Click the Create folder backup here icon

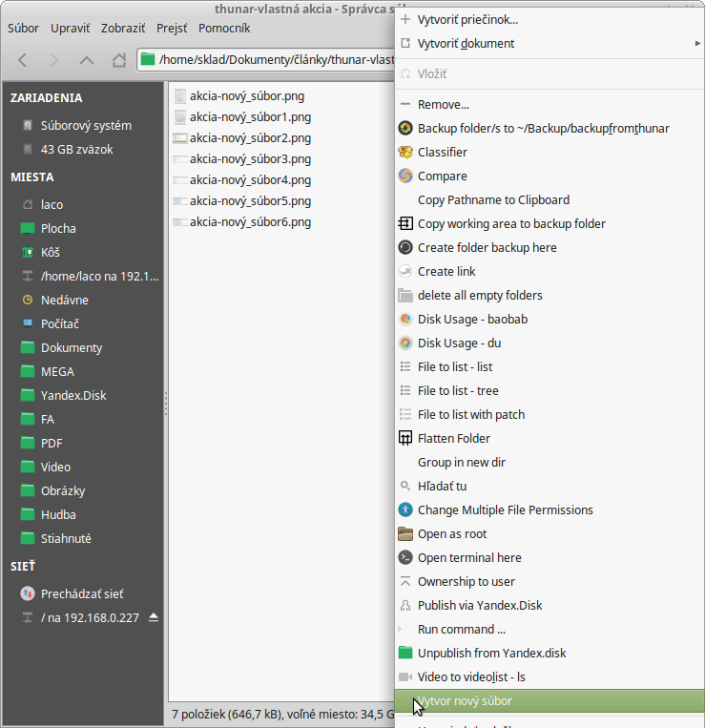[405, 247]
